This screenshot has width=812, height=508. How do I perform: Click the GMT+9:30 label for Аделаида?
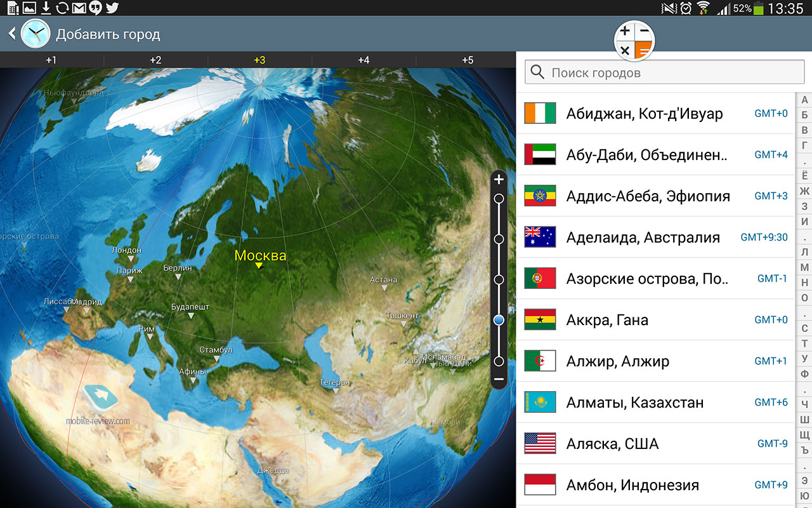click(764, 237)
